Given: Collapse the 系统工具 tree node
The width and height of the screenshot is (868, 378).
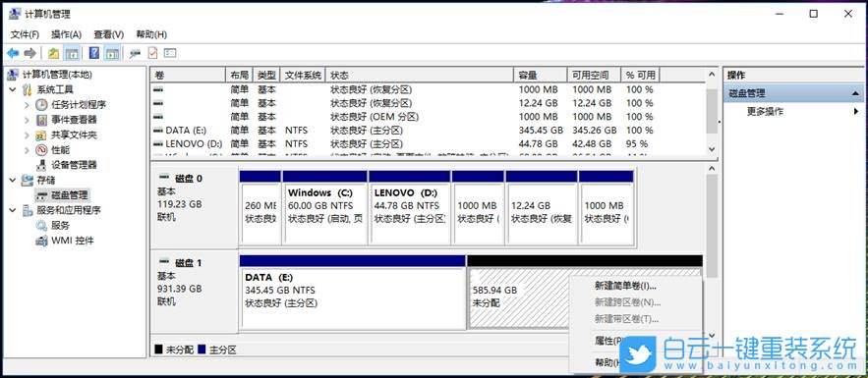Looking at the screenshot, I should pyautogui.click(x=13, y=89).
